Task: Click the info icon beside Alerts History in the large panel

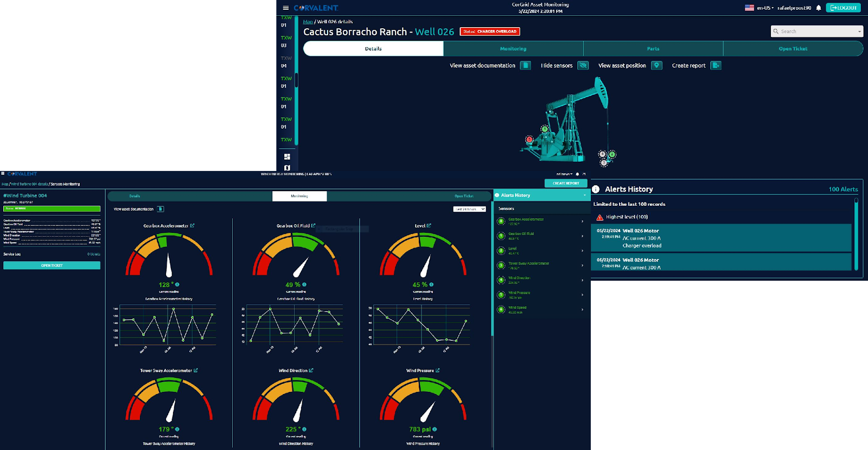Action: point(596,189)
